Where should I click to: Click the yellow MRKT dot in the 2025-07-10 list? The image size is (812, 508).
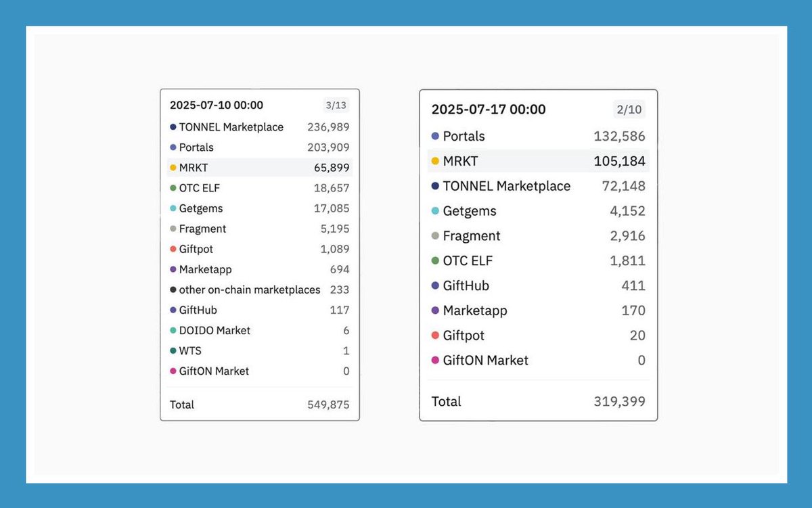click(x=173, y=168)
